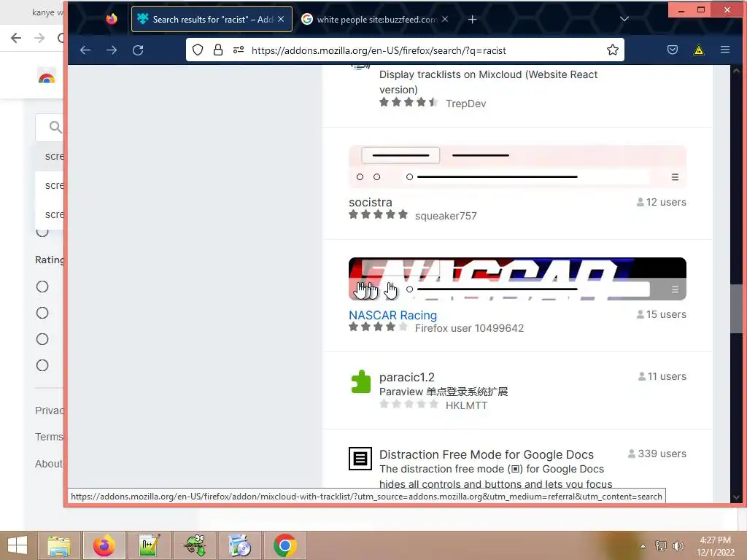This screenshot has height=560, width=747.
Task: Click forward arrow in background Chrome window
Action: pyautogui.click(x=39, y=38)
